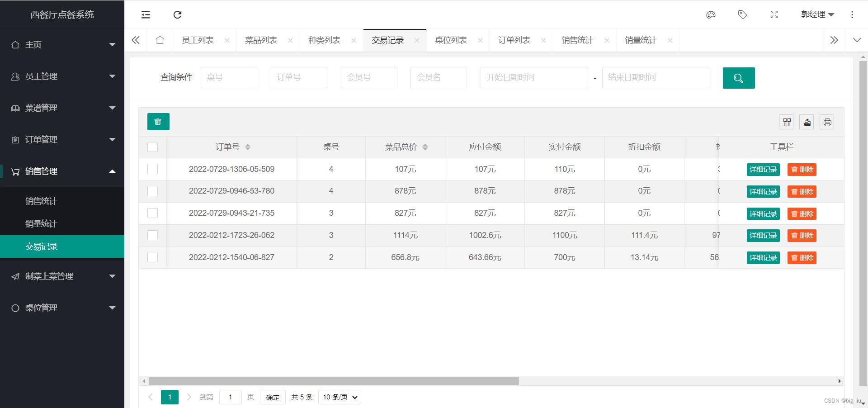The image size is (868, 408).
Task: Click the 确定 pagination button
Action: coord(273,397)
